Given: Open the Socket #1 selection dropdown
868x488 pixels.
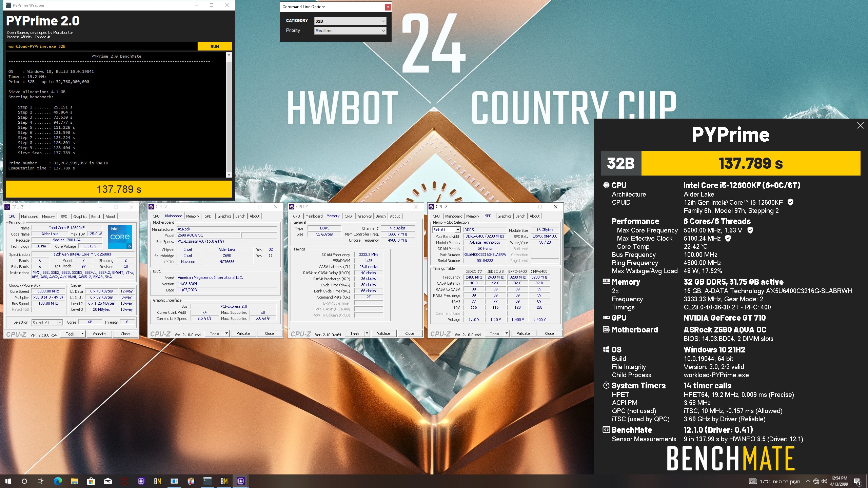Looking at the screenshot, I should [47, 322].
